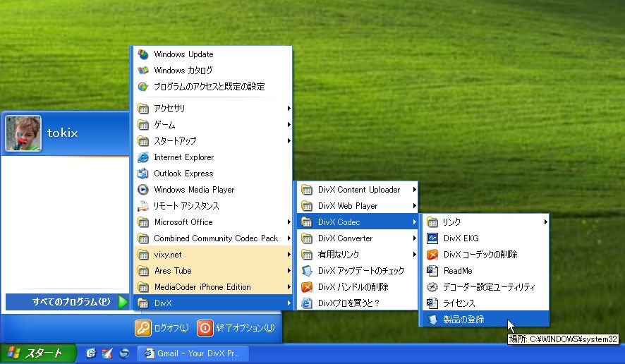
Task: Click the tokix user picture
Action: click(x=23, y=133)
